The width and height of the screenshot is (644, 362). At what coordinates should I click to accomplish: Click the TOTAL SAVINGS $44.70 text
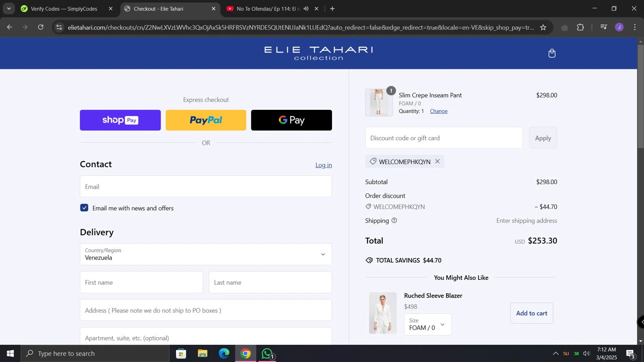(409, 260)
